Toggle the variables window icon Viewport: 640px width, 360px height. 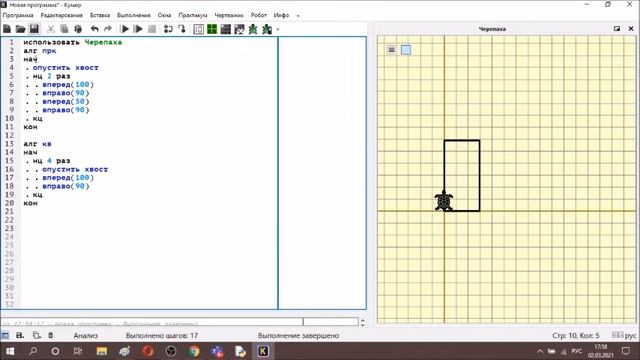pos(199,29)
